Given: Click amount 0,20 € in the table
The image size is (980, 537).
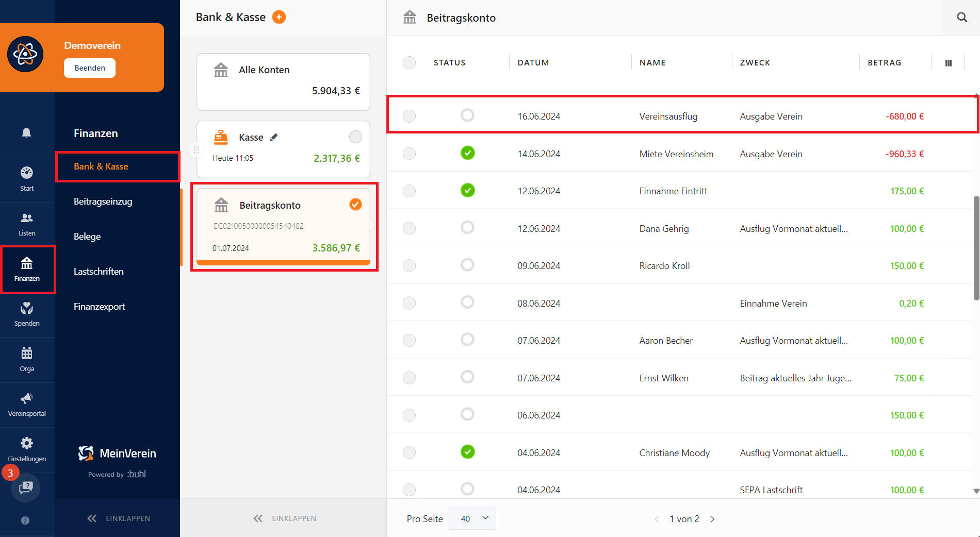Looking at the screenshot, I should coord(911,304).
